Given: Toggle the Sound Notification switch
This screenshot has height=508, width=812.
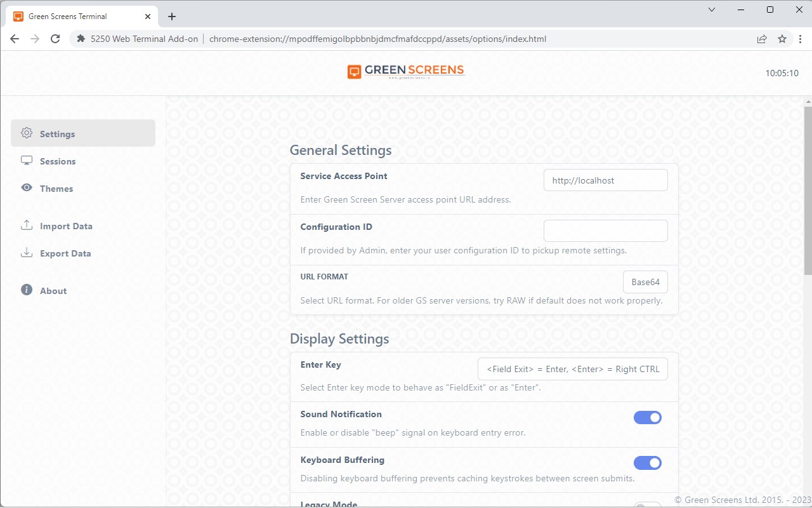Looking at the screenshot, I should (x=648, y=417).
